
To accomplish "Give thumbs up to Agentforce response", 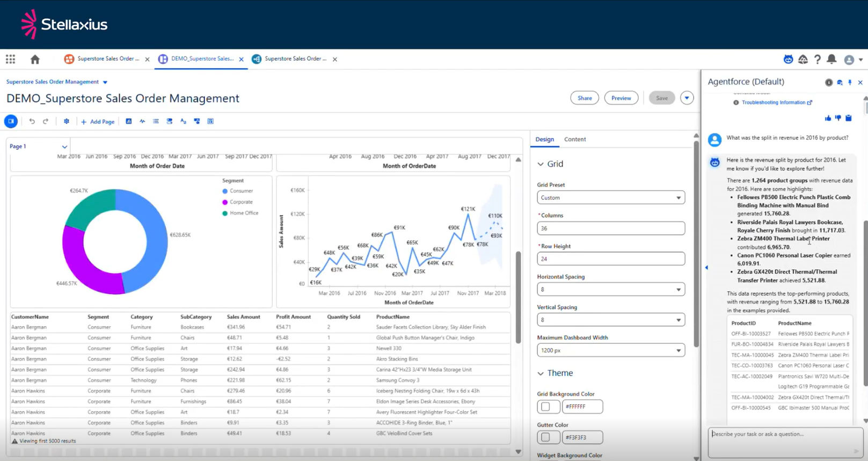I will click(828, 118).
